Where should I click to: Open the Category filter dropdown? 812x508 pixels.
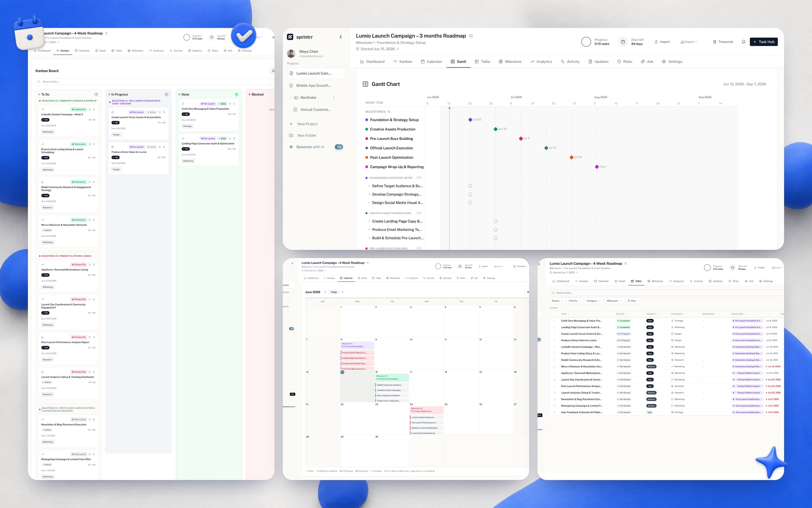click(x=593, y=301)
